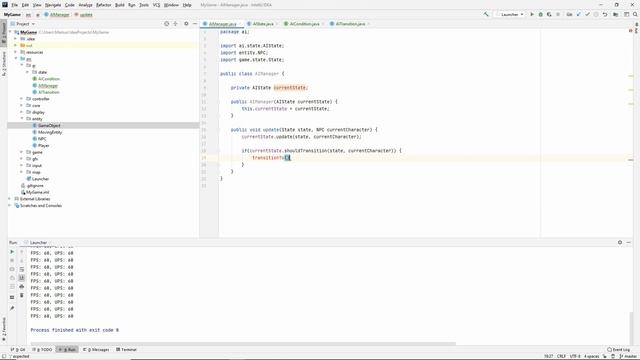Click the master branch in the status bar

click(x=629, y=356)
